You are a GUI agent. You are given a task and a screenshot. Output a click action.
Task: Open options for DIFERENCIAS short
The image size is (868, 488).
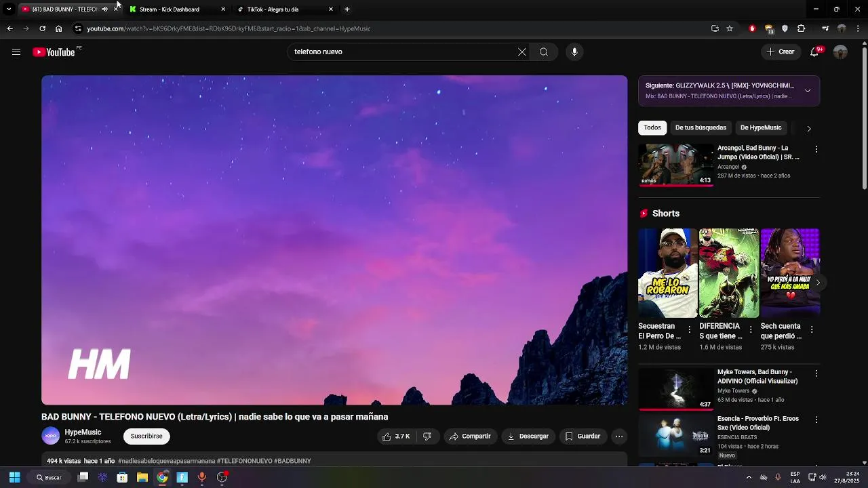[x=751, y=330]
